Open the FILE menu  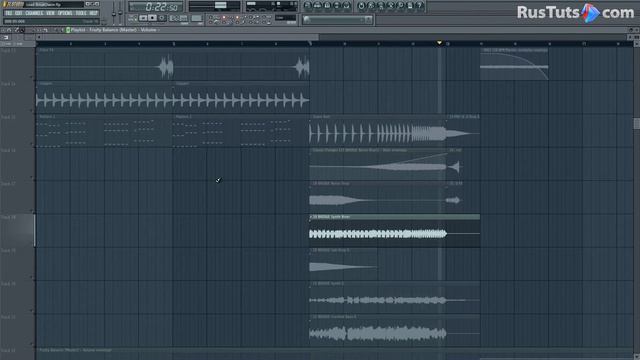[x=9, y=13]
